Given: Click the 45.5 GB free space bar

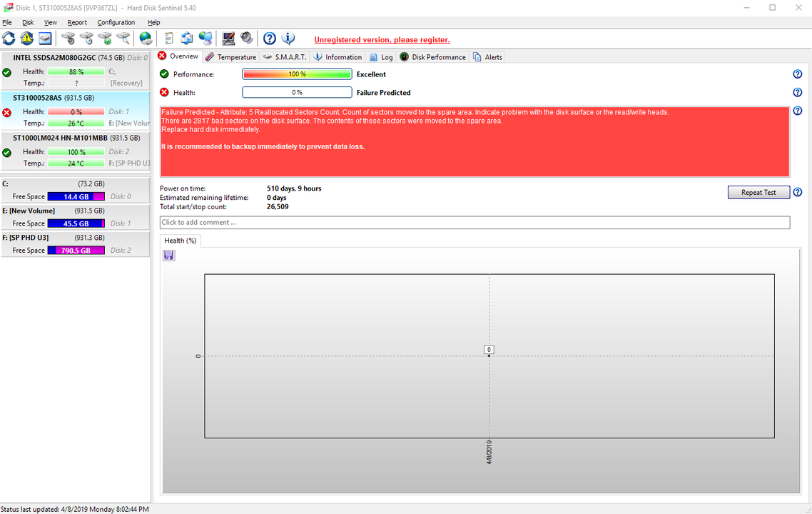Looking at the screenshot, I should [x=76, y=223].
